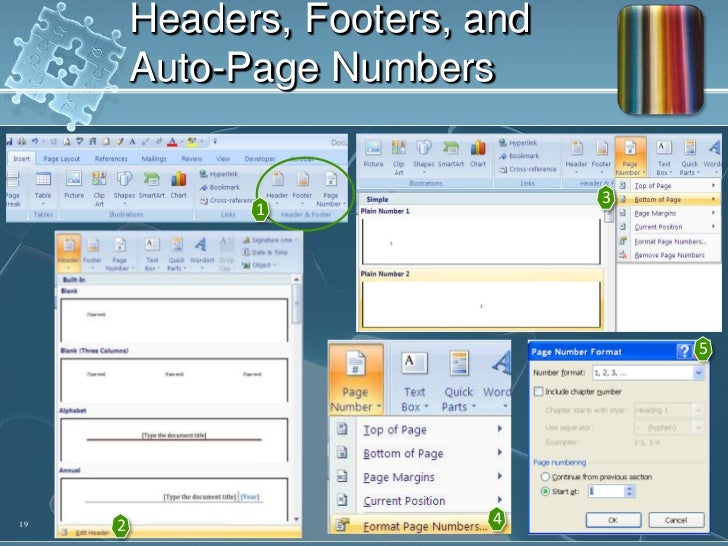Open SmartArt in the ribbon showing the Insert tab
The width and height of the screenshot is (728, 546).
151,186
